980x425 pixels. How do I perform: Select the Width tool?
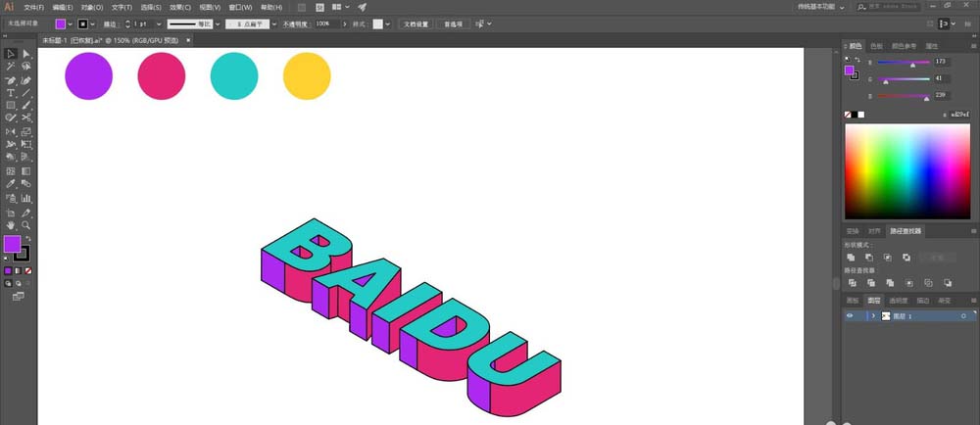[11, 144]
